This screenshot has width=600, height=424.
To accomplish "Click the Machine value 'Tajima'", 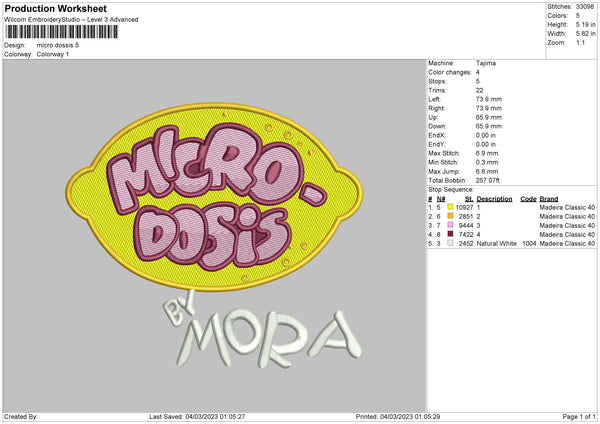I will click(x=486, y=63).
